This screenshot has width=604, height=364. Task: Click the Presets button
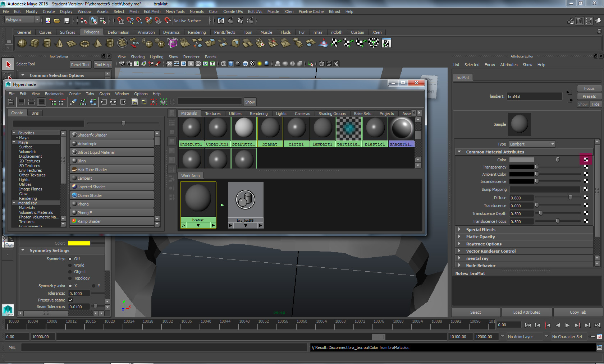click(x=589, y=96)
